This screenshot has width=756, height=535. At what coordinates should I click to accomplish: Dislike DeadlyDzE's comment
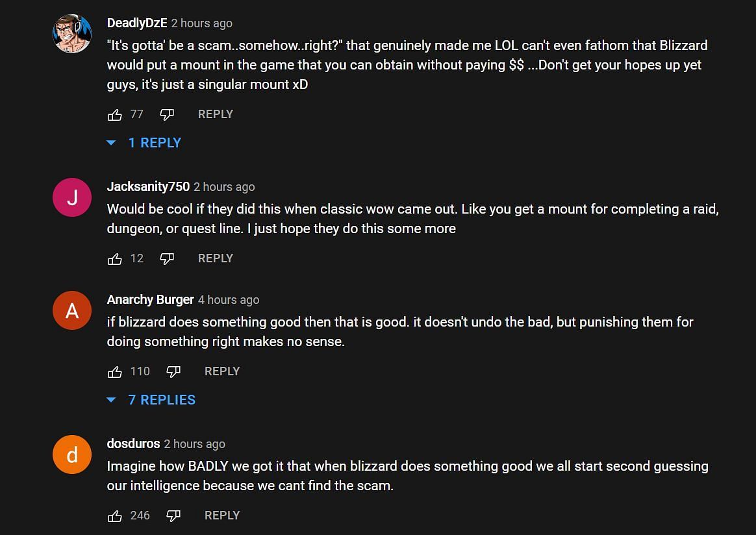point(167,115)
